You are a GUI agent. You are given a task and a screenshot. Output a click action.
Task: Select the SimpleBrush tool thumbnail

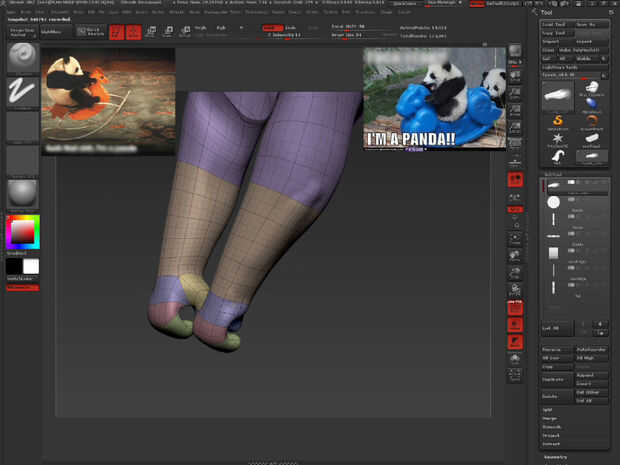click(558, 123)
